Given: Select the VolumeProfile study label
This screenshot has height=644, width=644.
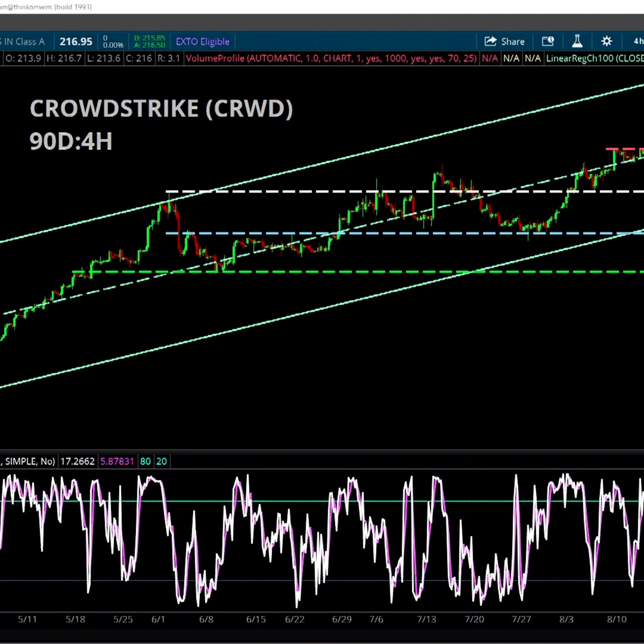Looking at the screenshot, I should pyautogui.click(x=331, y=58).
